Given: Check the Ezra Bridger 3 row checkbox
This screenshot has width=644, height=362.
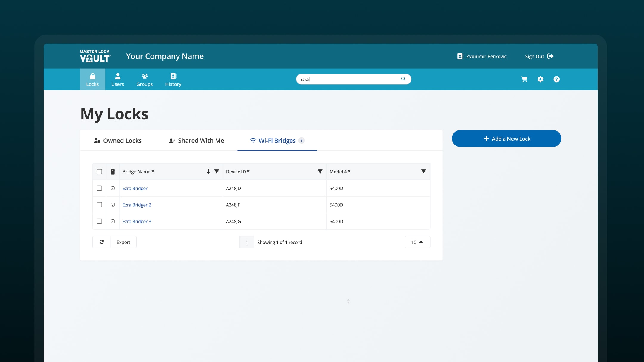Looking at the screenshot, I should (x=99, y=221).
